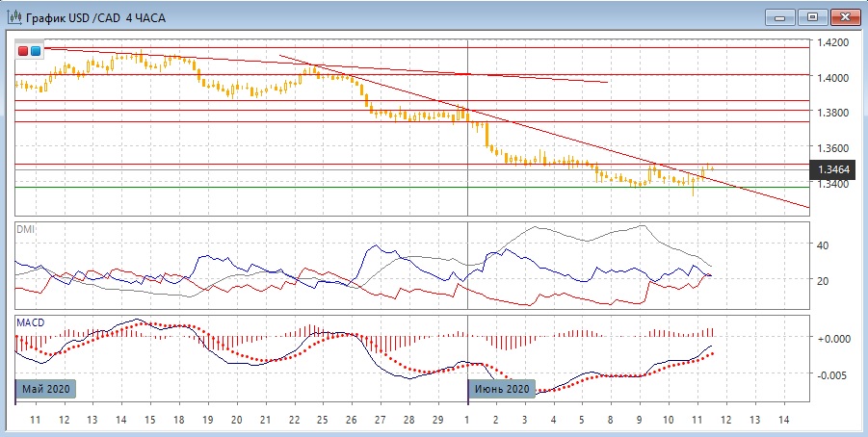Click the blue square chart button
The image size is (868, 437).
coord(36,50)
